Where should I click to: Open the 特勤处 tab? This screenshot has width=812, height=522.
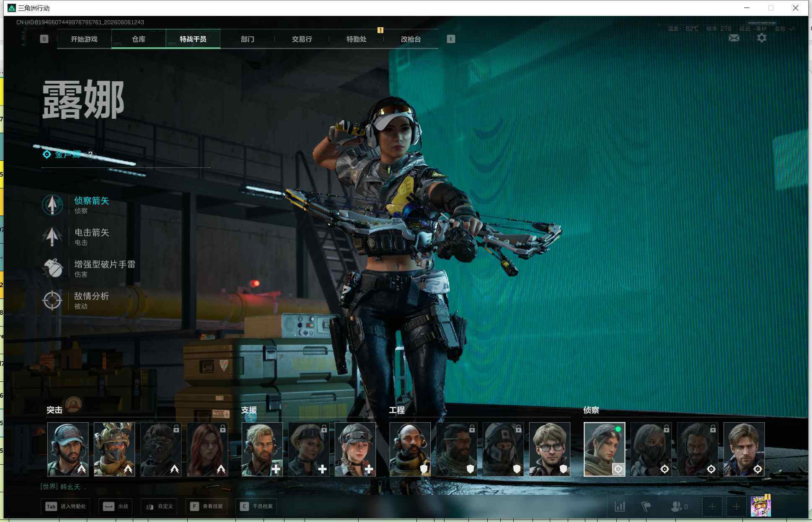pos(356,39)
